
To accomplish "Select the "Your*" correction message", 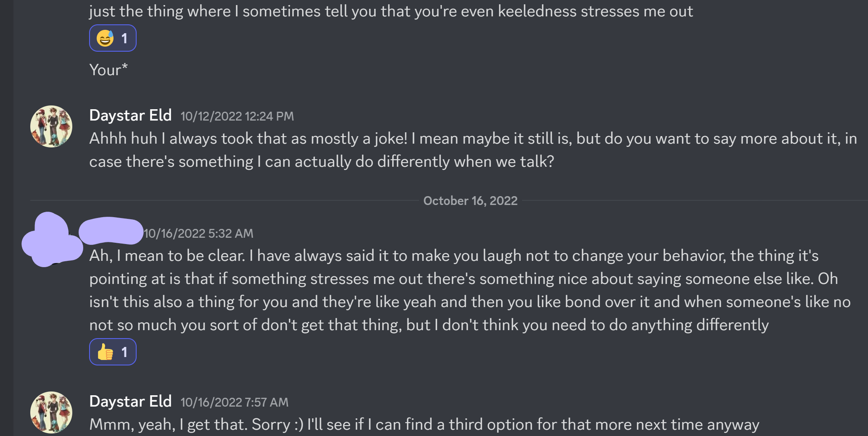I will click(108, 70).
